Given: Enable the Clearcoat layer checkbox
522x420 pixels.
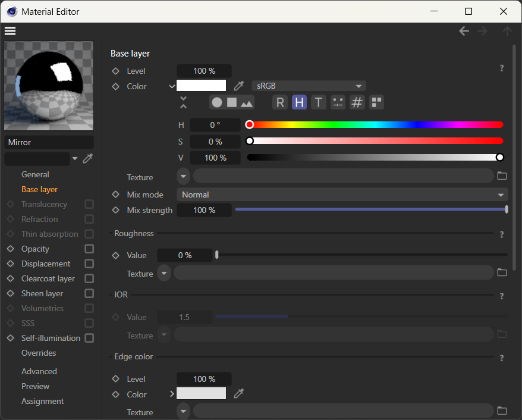Looking at the screenshot, I should coord(89,278).
